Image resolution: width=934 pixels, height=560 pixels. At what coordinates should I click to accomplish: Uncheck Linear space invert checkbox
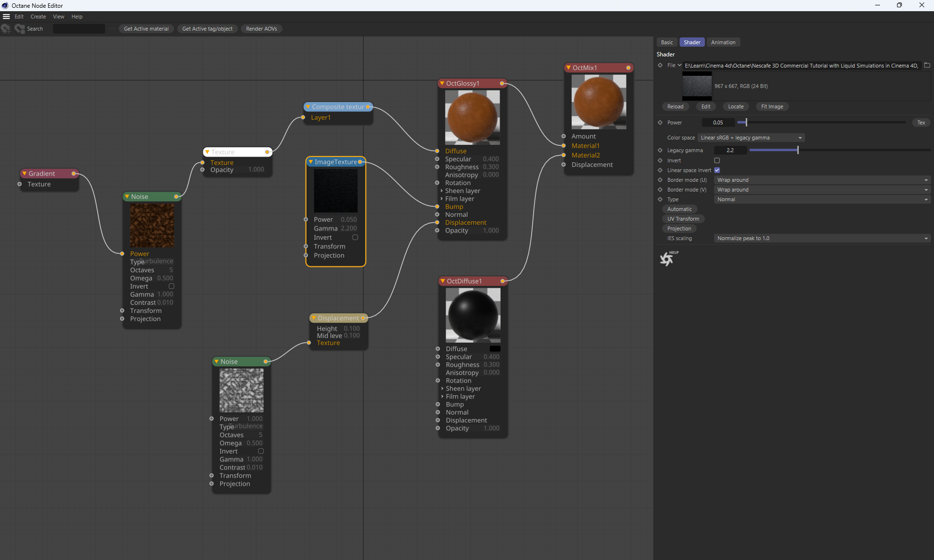(x=717, y=170)
